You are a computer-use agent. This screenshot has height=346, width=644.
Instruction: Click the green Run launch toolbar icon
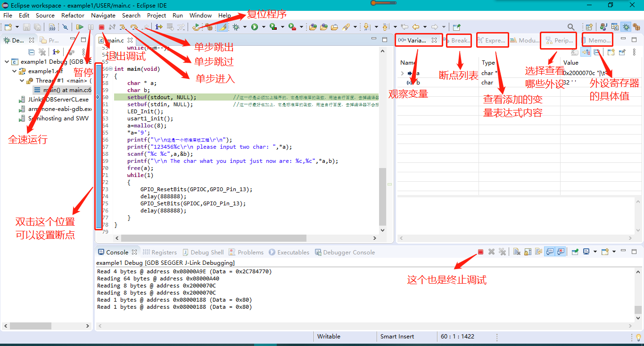click(x=255, y=27)
